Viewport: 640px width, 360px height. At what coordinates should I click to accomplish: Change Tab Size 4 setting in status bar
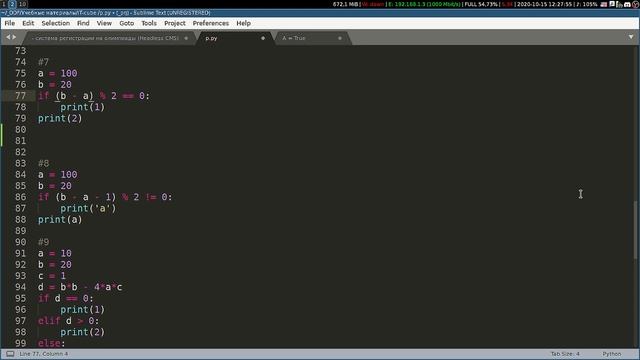[565, 354]
